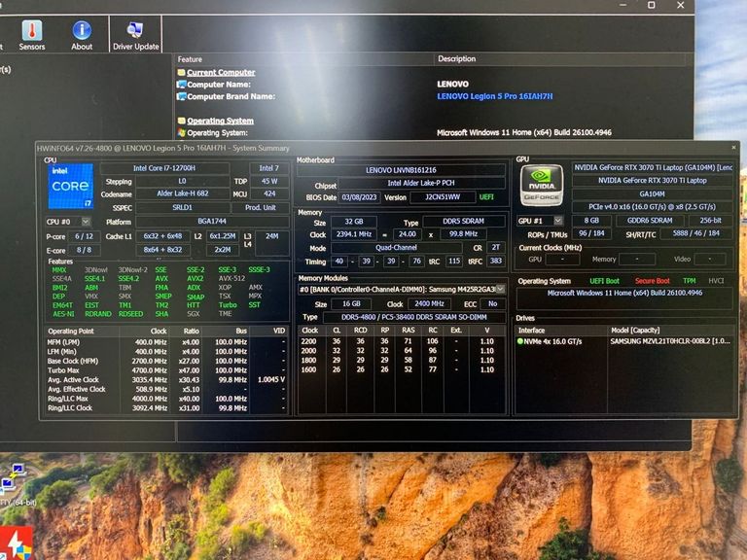Viewport: 747px width, 560px height.
Task: Click the Avg. Active Clock row
Action: click(x=166, y=379)
